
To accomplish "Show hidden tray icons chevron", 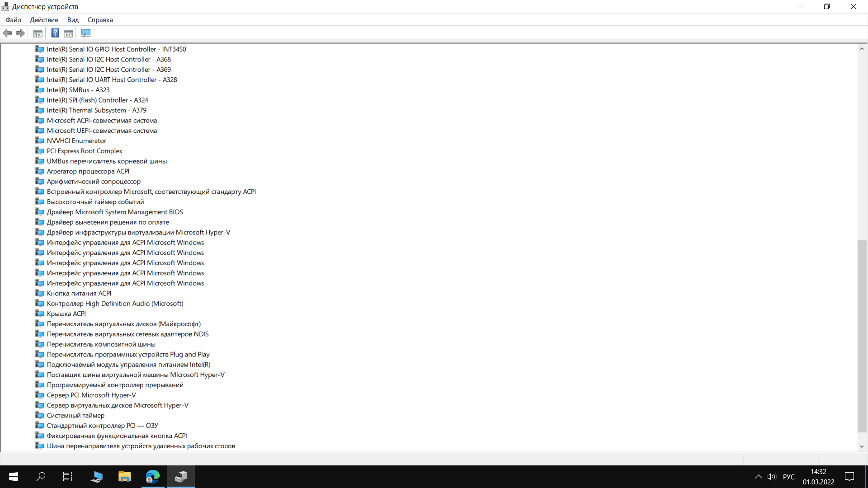I will click(758, 477).
